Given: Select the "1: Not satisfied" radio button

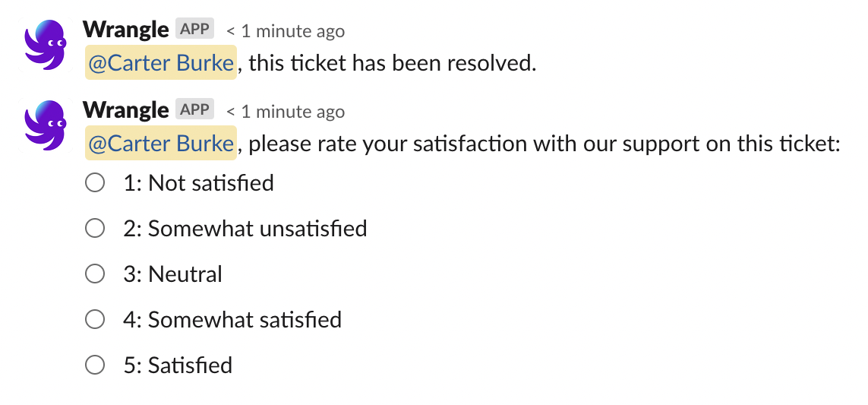Looking at the screenshot, I should (x=95, y=183).
